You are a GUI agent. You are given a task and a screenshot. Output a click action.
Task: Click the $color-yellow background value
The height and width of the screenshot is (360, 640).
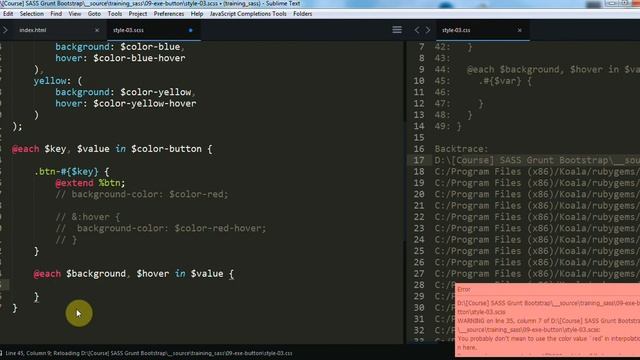tap(156, 92)
